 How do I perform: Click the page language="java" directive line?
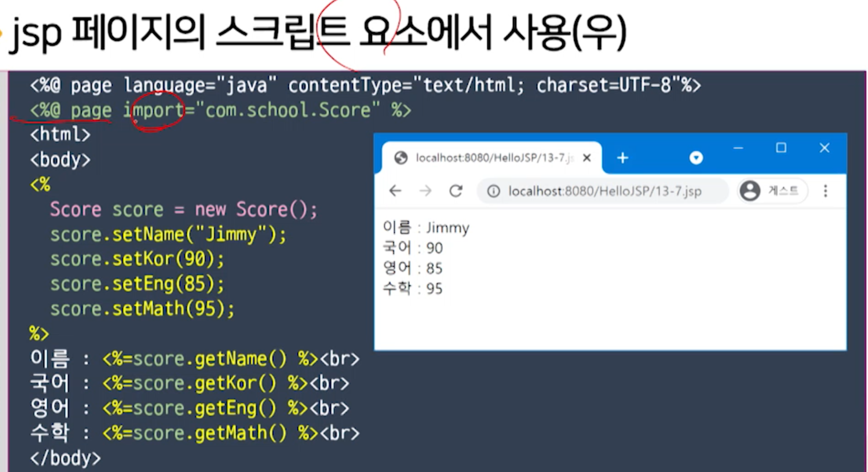(365, 85)
